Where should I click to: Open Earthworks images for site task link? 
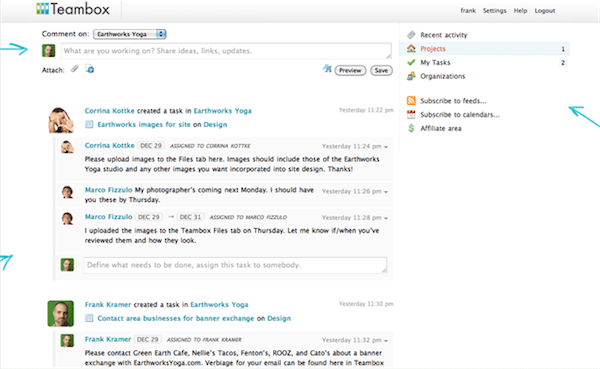pyautogui.click(x=144, y=124)
